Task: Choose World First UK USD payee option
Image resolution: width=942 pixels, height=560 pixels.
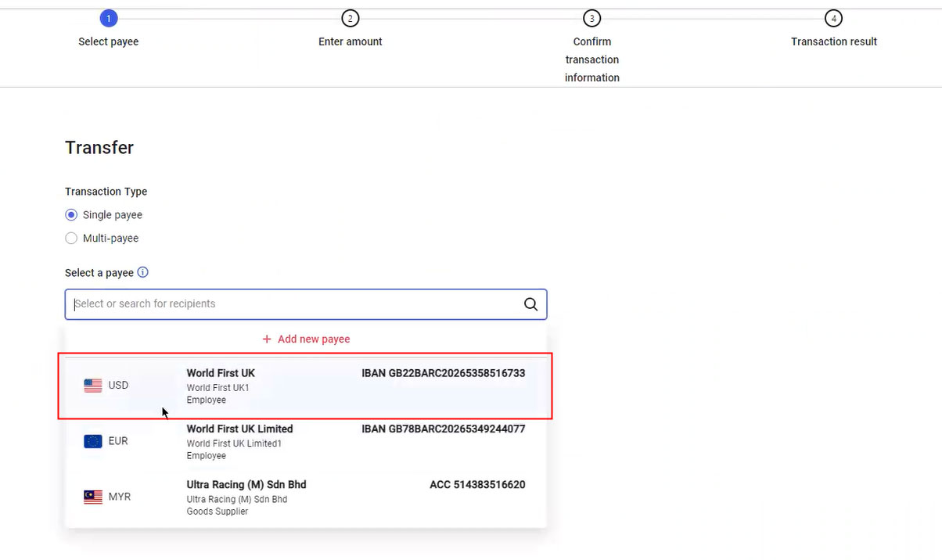Action: [x=305, y=386]
